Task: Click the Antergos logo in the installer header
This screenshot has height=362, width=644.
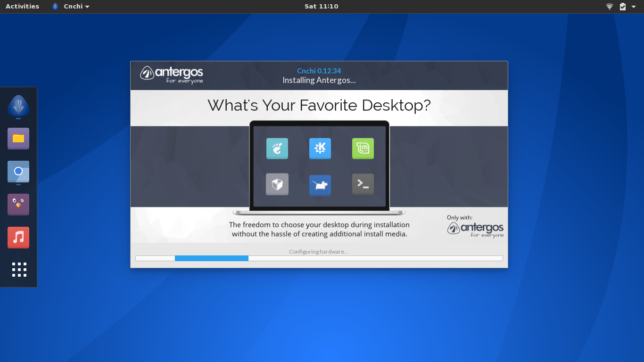Action: [172, 74]
